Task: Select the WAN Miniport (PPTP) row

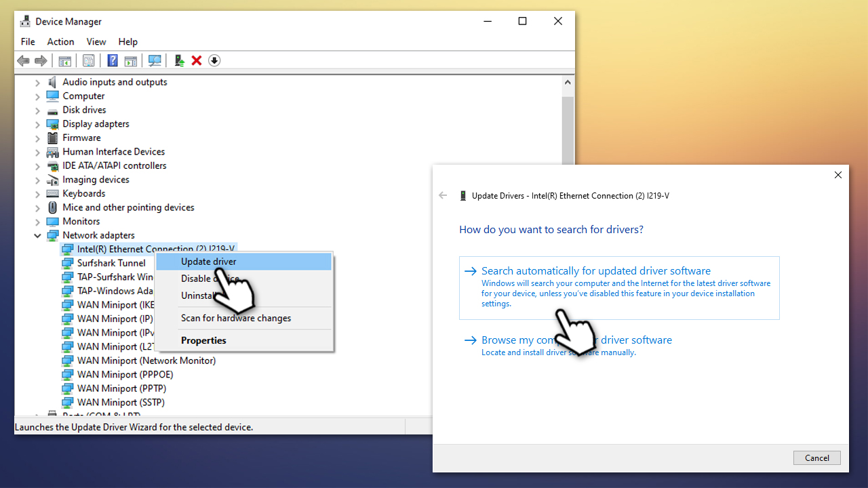Action: click(x=114, y=388)
